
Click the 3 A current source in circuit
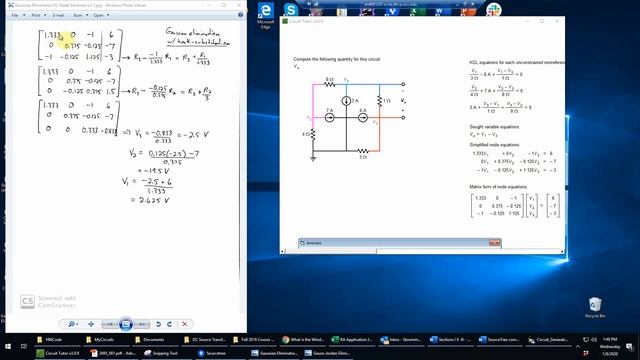pos(346,100)
